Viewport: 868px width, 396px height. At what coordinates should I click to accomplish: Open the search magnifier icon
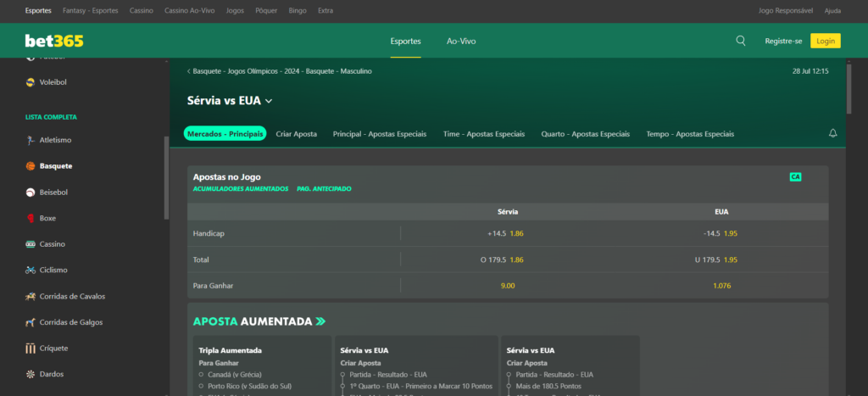741,41
